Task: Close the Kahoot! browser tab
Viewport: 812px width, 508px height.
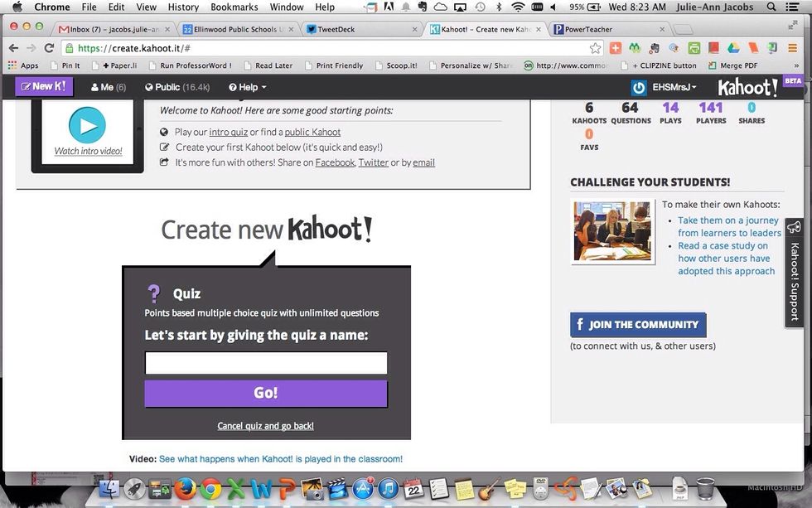Action: click(x=539, y=30)
